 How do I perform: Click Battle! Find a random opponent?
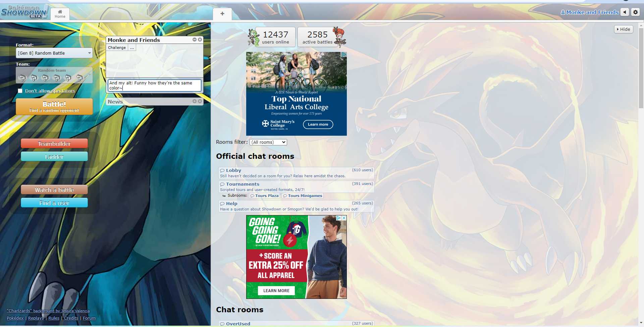(x=54, y=107)
